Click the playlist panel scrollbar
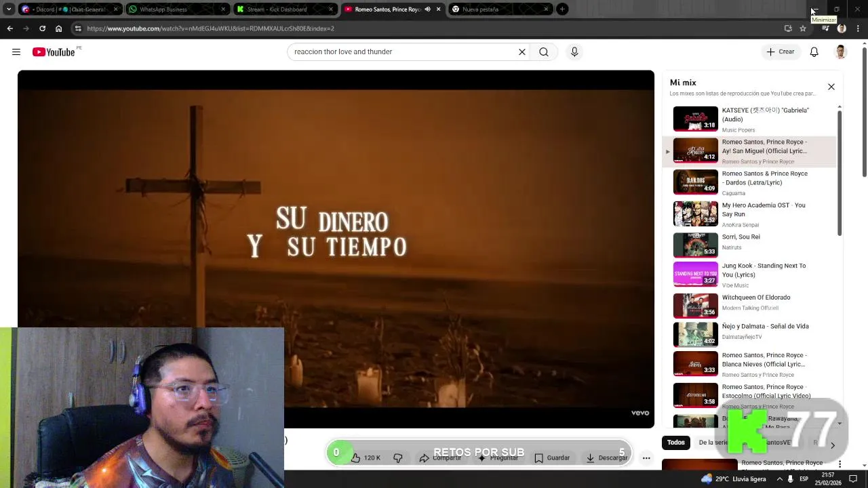This screenshot has height=488, width=868. pyautogui.click(x=840, y=173)
